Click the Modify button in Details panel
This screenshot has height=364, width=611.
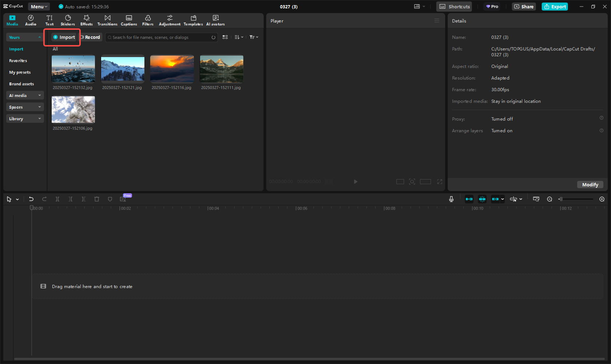pos(590,185)
